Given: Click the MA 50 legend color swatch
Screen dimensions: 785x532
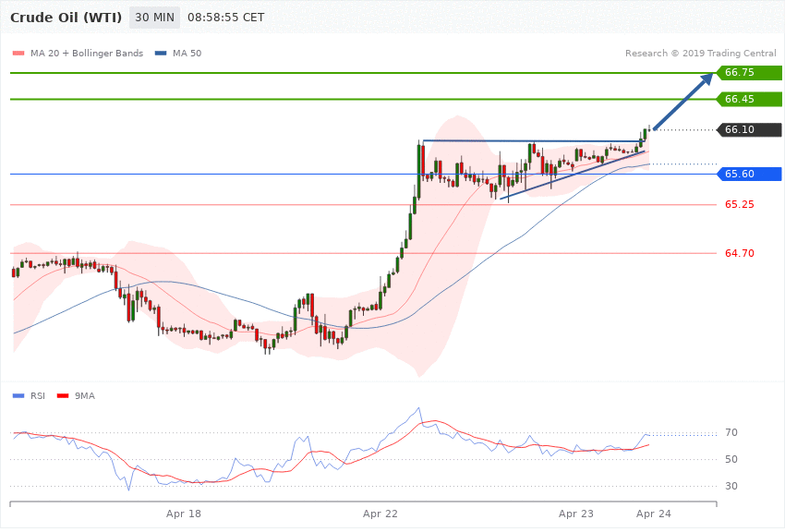Looking at the screenshot, I should point(161,54).
